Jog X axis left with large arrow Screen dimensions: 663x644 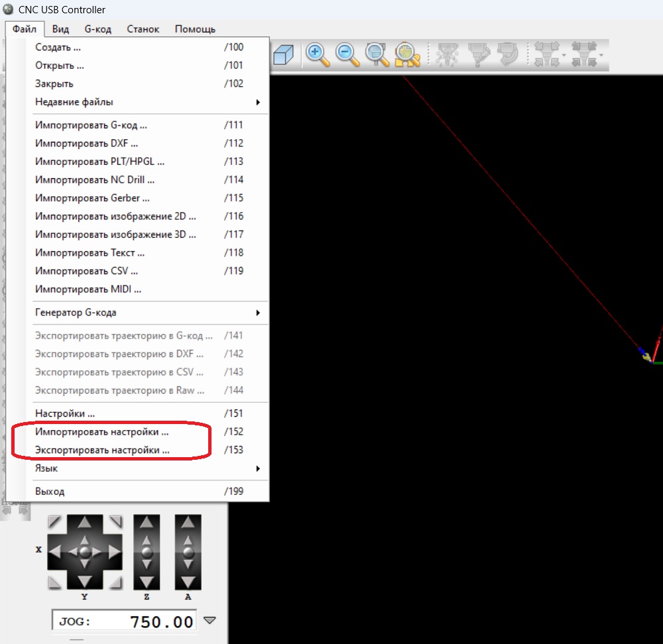(55, 551)
